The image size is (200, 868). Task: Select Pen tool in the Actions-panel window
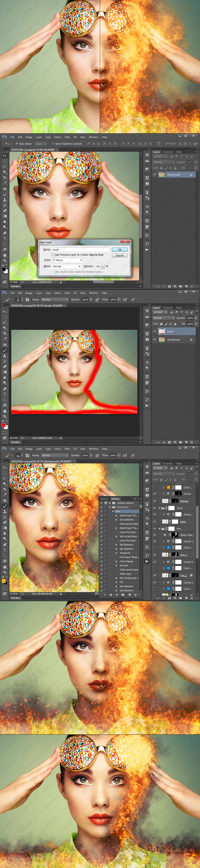[5, 544]
